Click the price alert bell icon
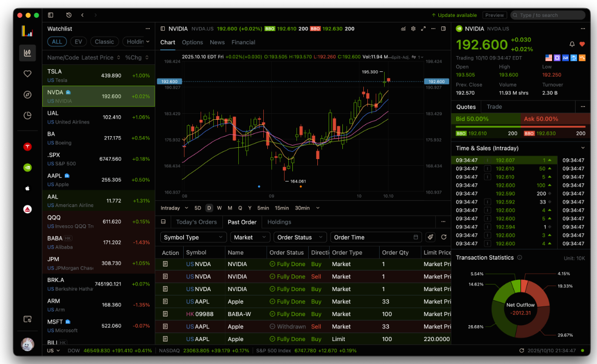The height and width of the screenshot is (364, 597). tap(572, 44)
